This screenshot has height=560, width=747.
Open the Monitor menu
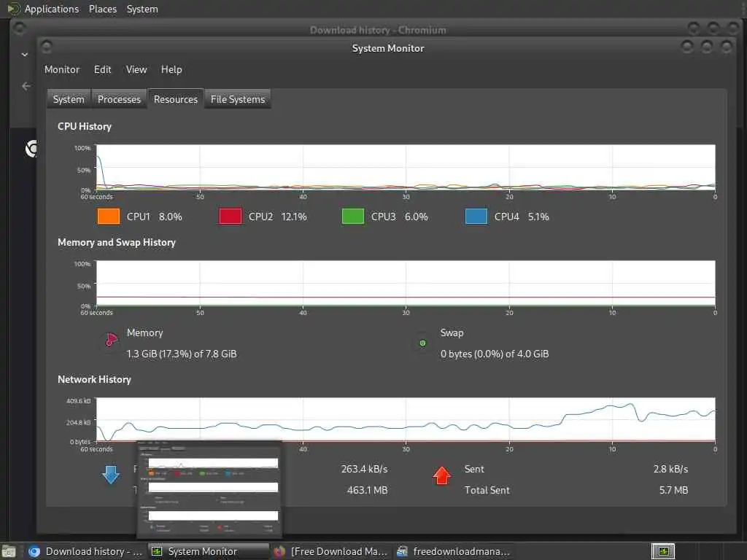[x=62, y=69]
